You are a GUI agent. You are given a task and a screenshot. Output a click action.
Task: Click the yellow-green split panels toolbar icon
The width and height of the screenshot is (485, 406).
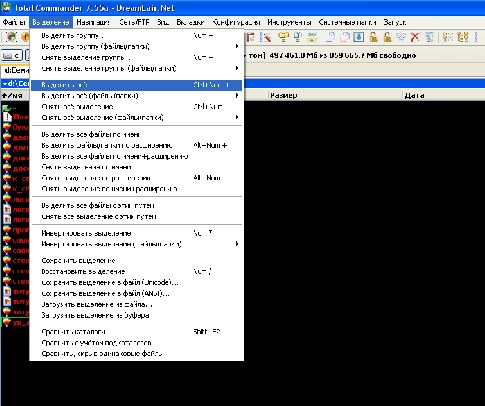(312, 37)
